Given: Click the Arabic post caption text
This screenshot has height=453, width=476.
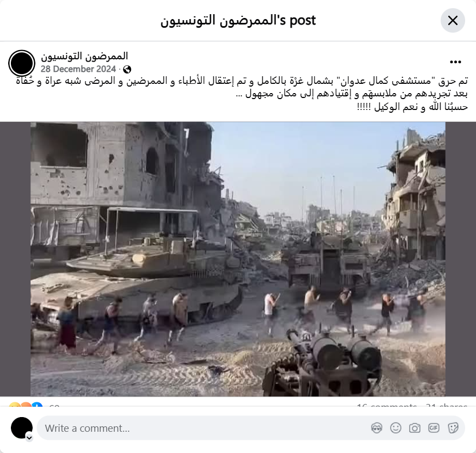Looking at the screenshot, I should (x=242, y=94).
